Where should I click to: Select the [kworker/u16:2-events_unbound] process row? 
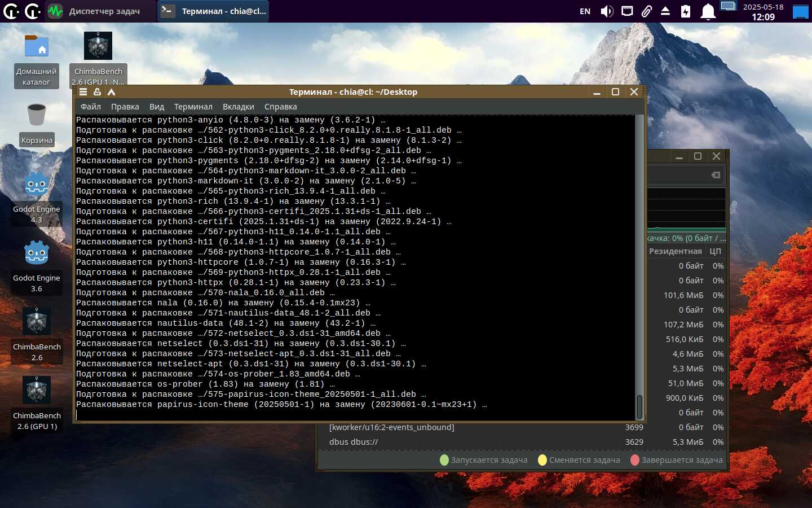point(522,427)
